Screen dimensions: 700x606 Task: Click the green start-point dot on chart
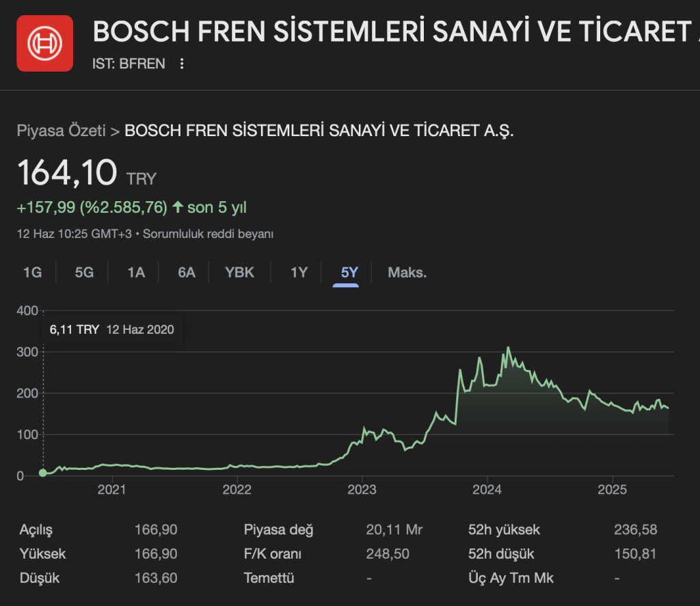point(43,473)
